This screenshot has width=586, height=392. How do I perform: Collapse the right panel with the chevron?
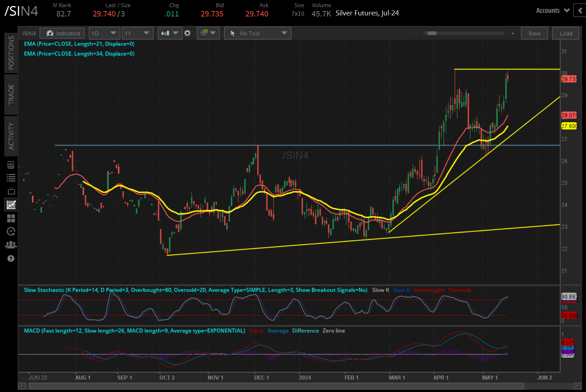(x=580, y=10)
